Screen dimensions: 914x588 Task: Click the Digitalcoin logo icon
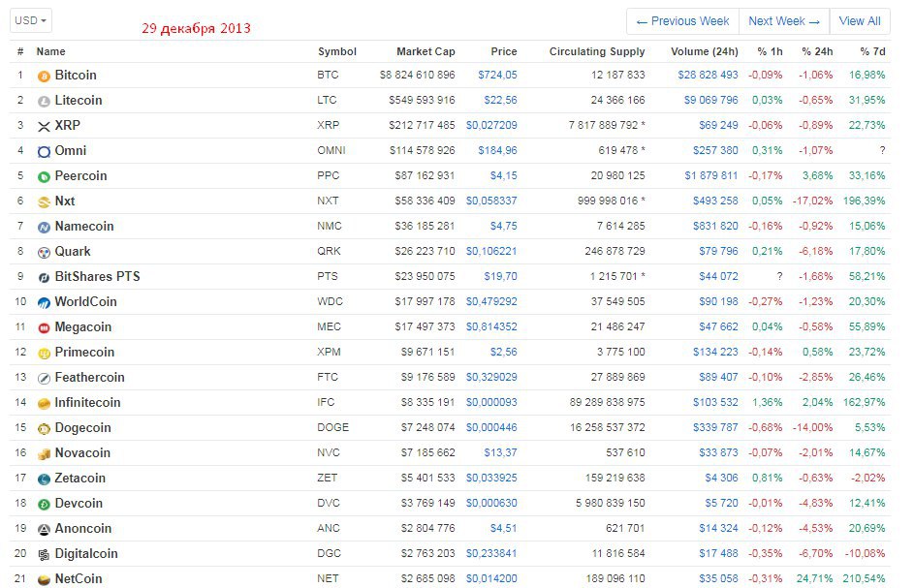point(44,554)
